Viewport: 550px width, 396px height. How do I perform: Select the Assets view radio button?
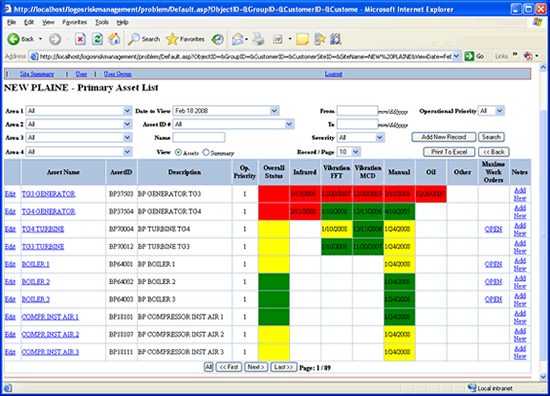pyautogui.click(x=178, y=152)
